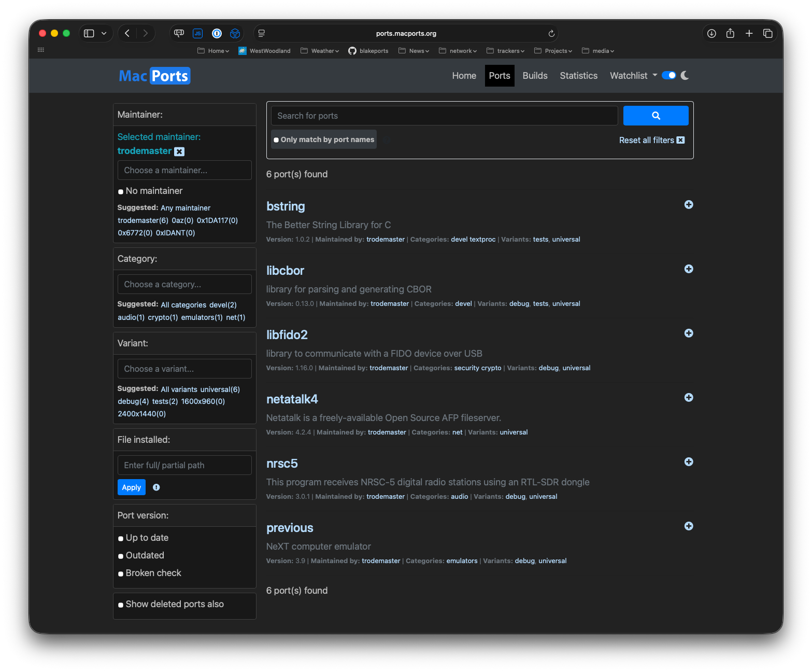This screenshot has width=812, height=672.
Task: Open the 1Password extension icon
Action: pyautogui.click(x=217, y=33)
